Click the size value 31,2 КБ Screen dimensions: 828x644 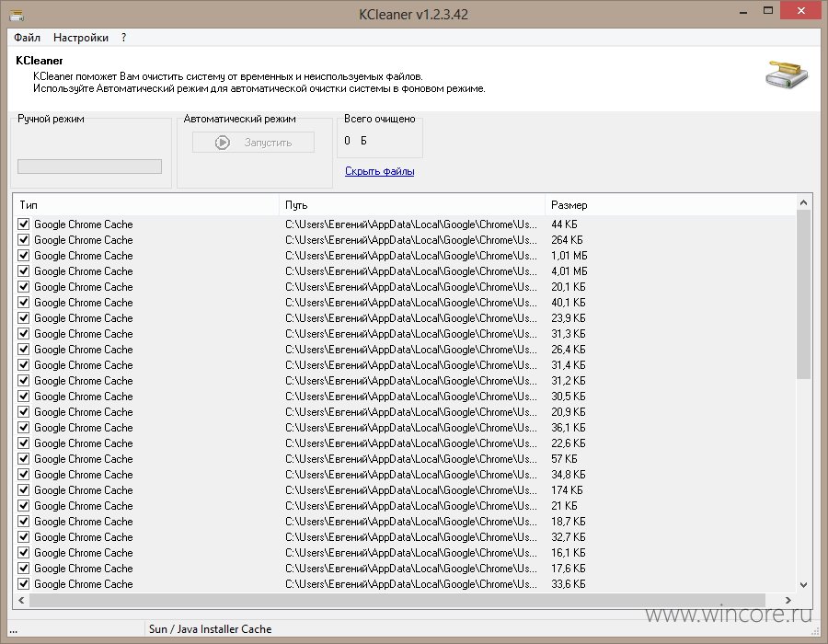click(x=569, y=381)
